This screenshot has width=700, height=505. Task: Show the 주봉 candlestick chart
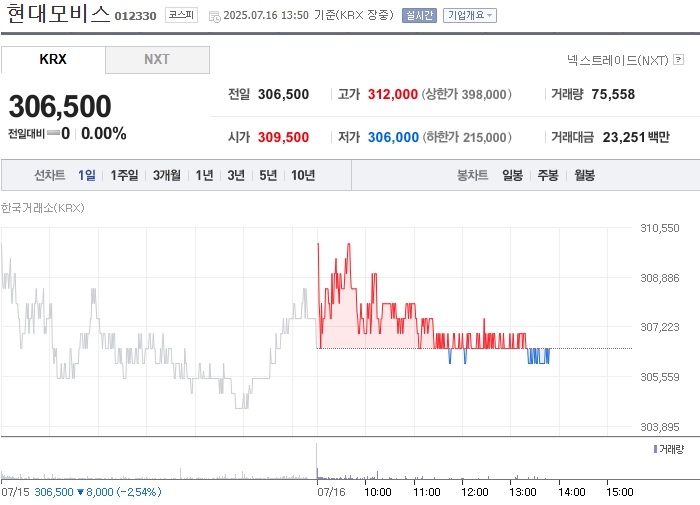point(548,175)
